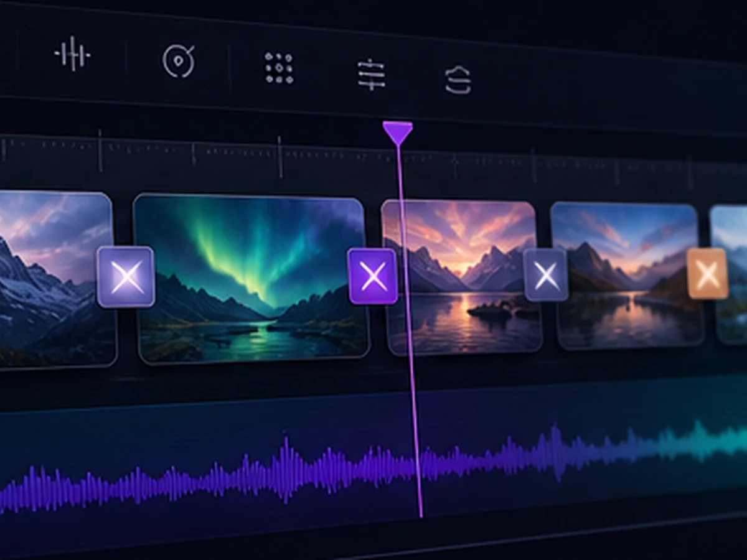Click the orange X transition marker
This screenshot has height=560, width=747.
[x=708, y=273]
